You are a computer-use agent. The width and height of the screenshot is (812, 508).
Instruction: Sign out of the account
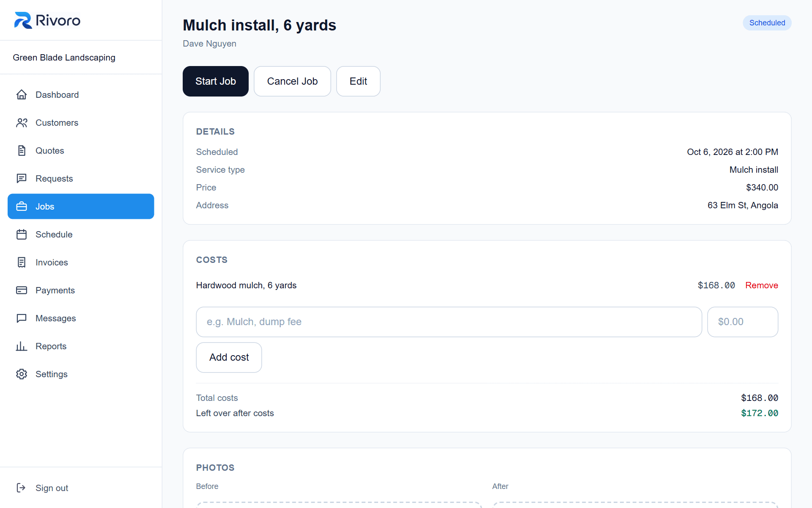coord(81,488)
